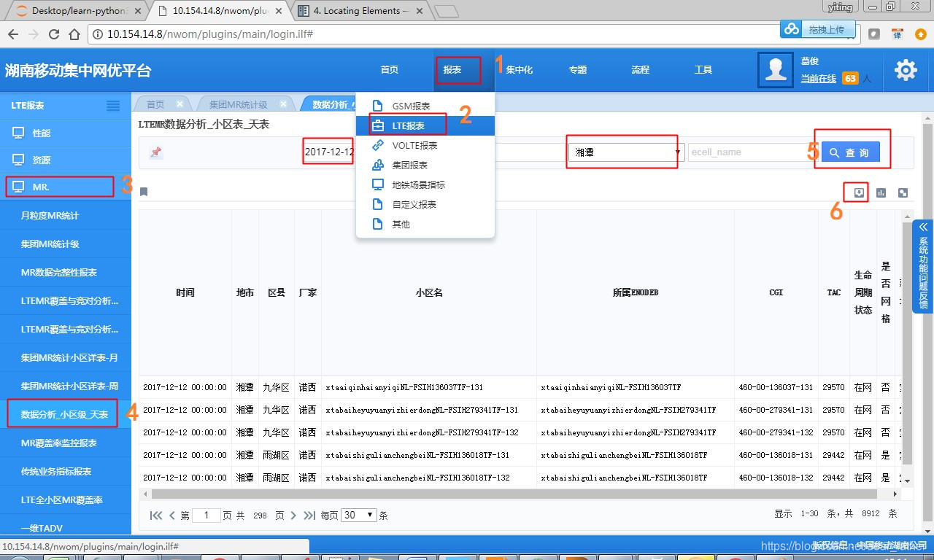934x560 pixels.
Task: Open the bar chart icon above table
Action: pos(881,192)
